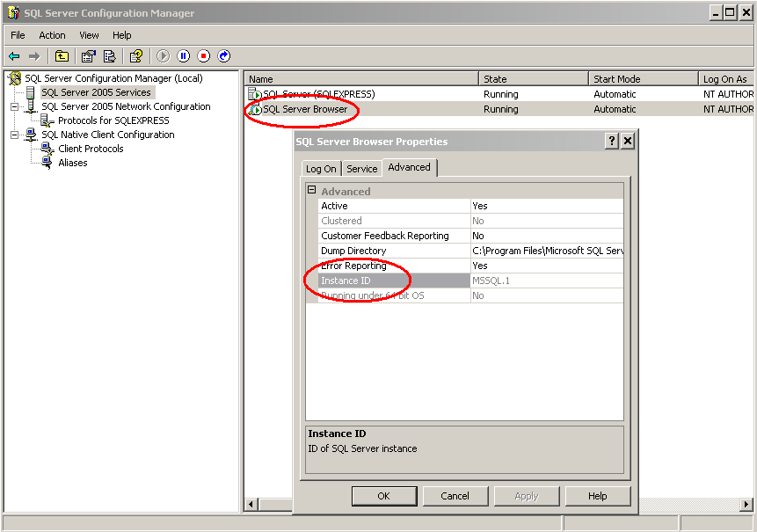Screen dimensions: 757x532
Task: Click the Cancel button
Action: pos(455,496)
